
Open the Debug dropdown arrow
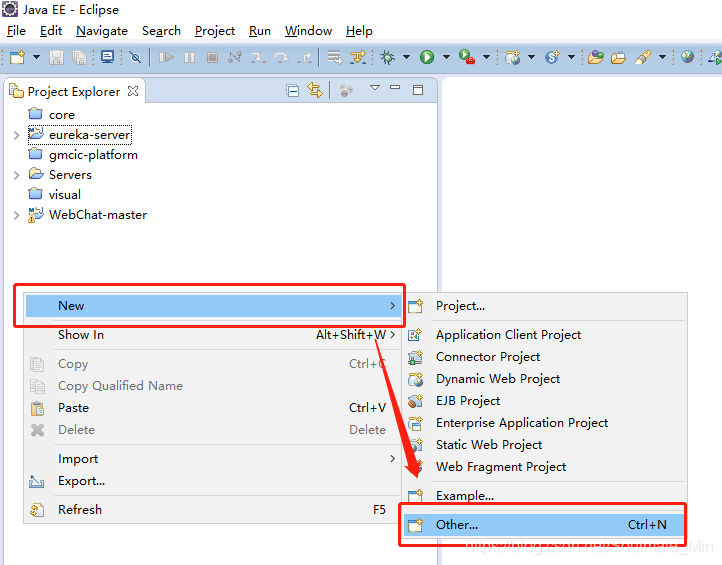pos(407,57)
